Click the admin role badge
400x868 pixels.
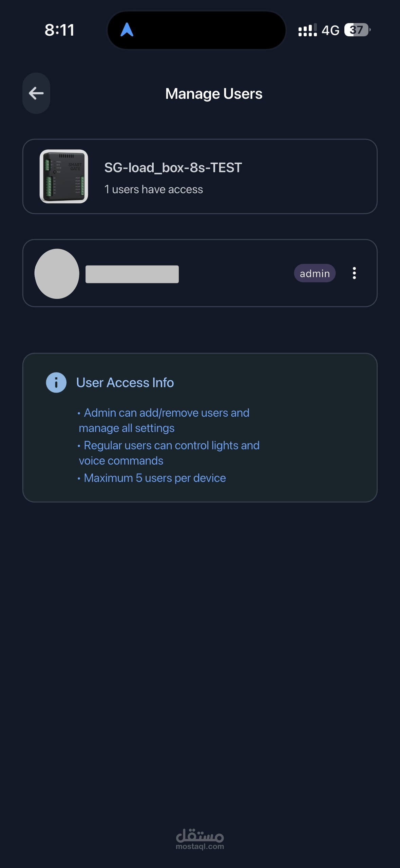tap(315, 273)
